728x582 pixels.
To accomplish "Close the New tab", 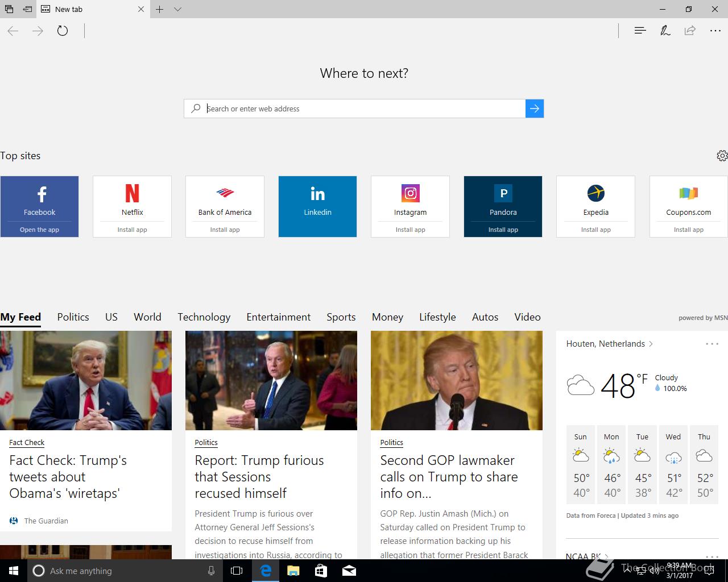I will [x=141, y=9].
